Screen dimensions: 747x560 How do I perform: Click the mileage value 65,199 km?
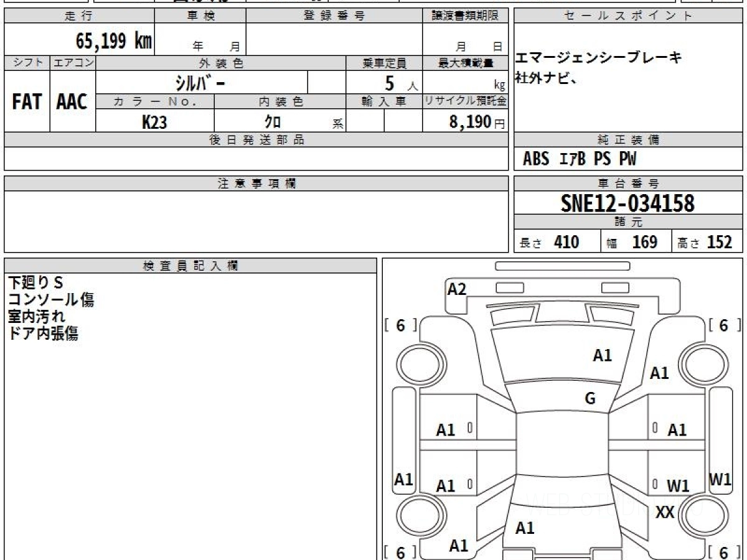coord(113,41)
